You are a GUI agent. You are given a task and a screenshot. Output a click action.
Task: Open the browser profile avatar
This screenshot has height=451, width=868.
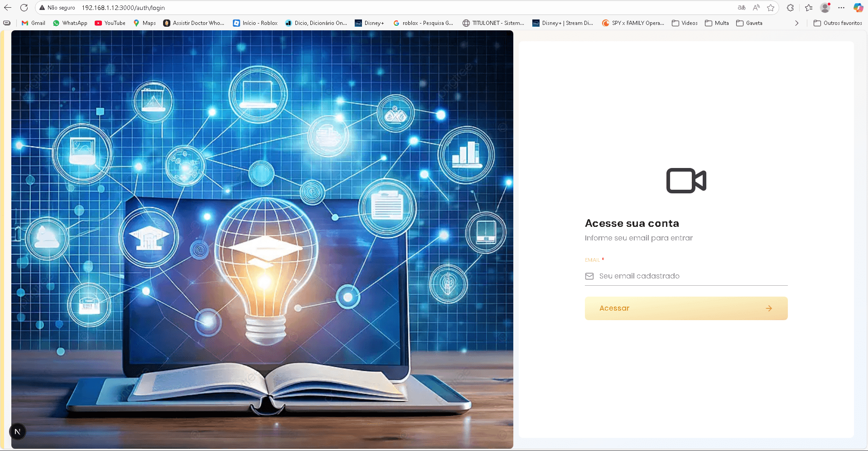pos(825,8)
